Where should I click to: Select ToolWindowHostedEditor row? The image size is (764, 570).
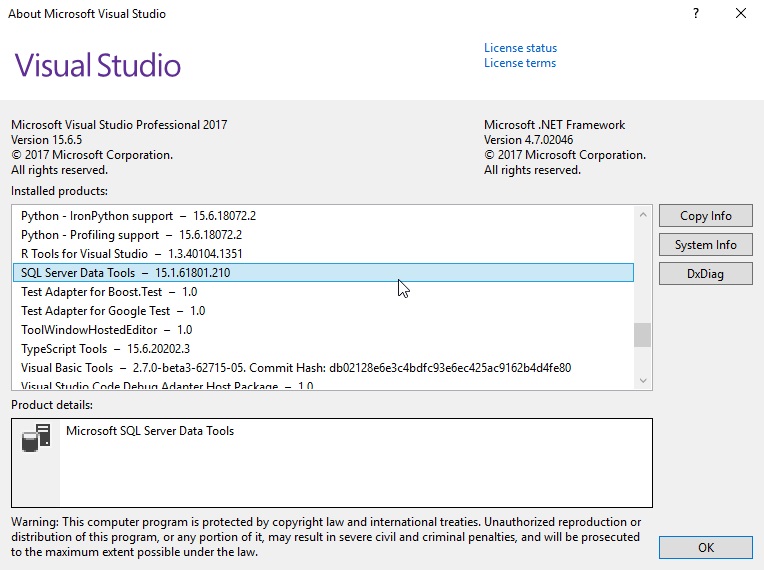click(324, 330)
